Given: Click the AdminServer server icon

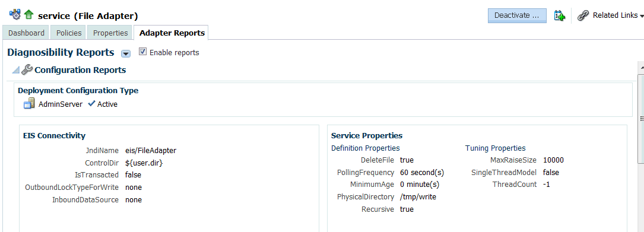Looking at the screenshot, I should point(29,104).
